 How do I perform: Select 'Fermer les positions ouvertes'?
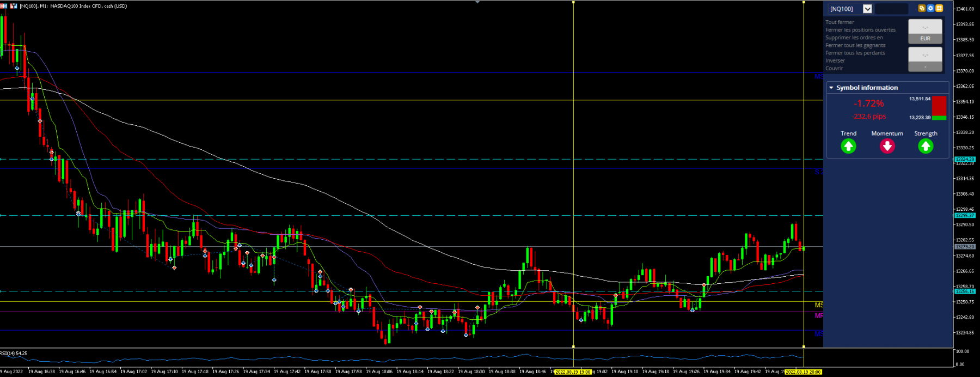pos(860,30)
